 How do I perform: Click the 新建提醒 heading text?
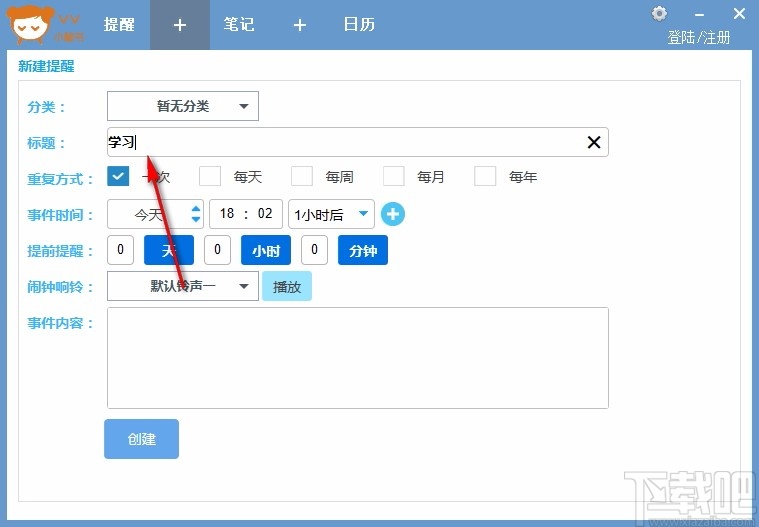coord(46,66)
